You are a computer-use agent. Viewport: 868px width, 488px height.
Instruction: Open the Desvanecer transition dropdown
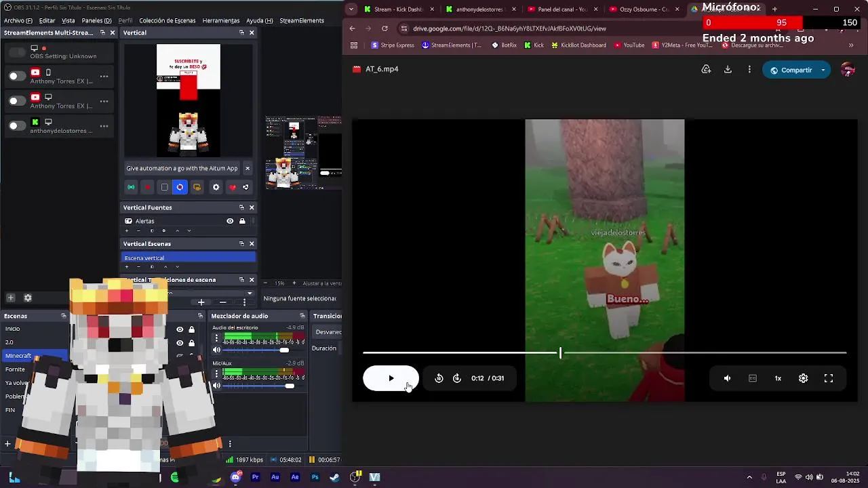point(328,332)
